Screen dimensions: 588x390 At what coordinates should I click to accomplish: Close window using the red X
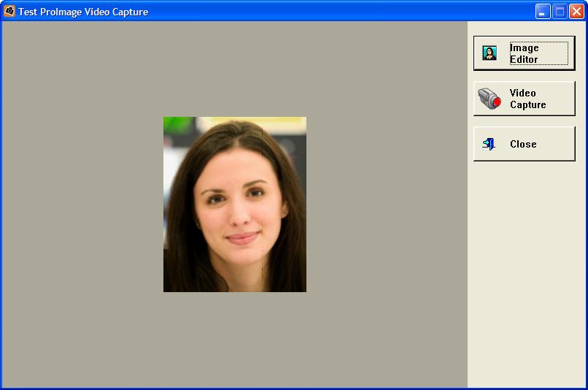[x=577, y=12]
